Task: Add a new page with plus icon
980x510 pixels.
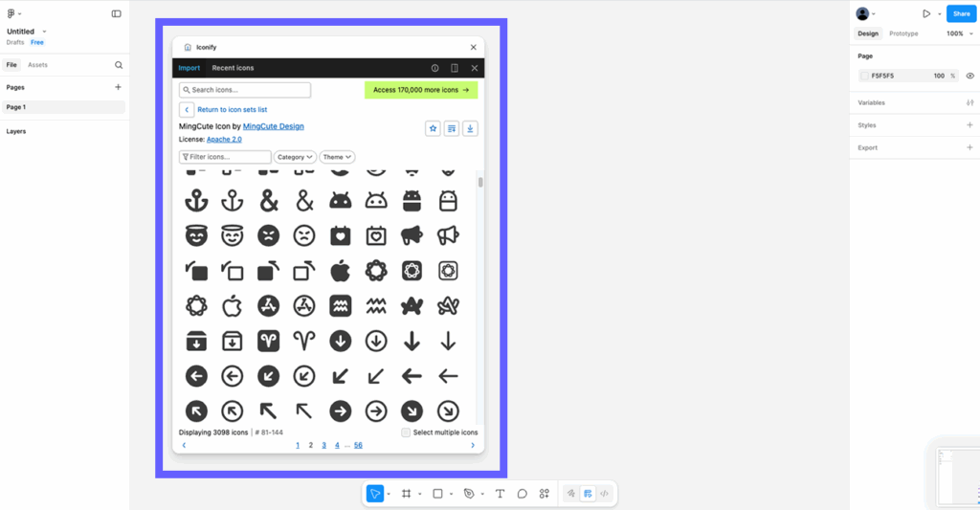Action: [x=118, y=87]
